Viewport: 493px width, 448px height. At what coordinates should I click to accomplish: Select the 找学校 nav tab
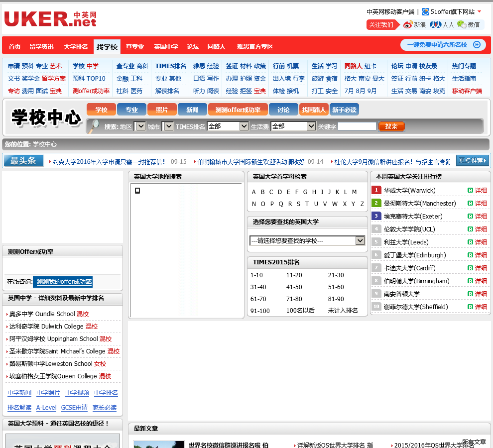pos(107,46)
